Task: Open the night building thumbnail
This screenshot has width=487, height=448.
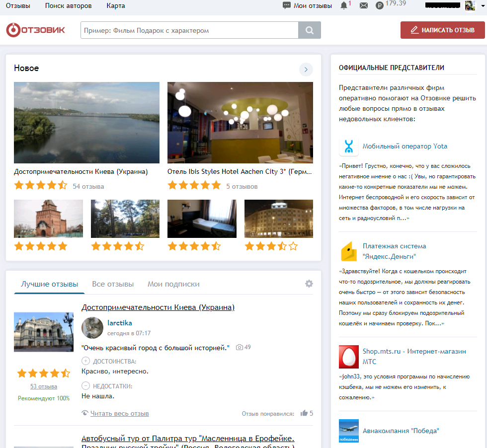Action: 279,219
